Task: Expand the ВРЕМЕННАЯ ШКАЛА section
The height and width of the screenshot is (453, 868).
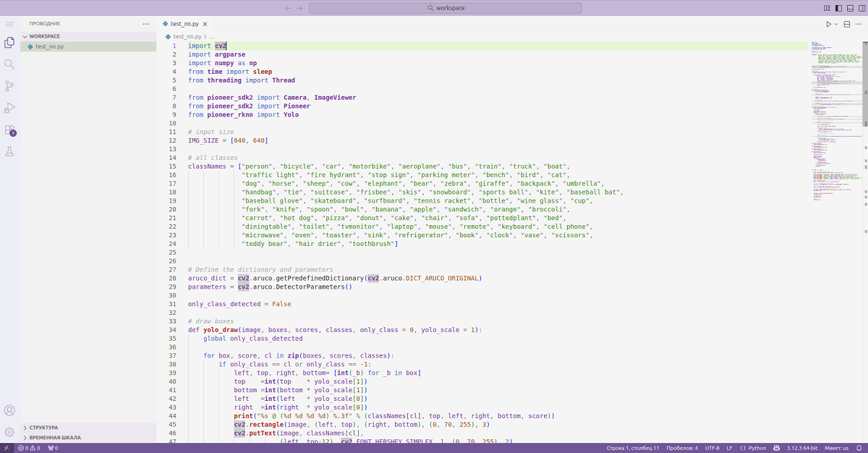Action: point(55,438)
